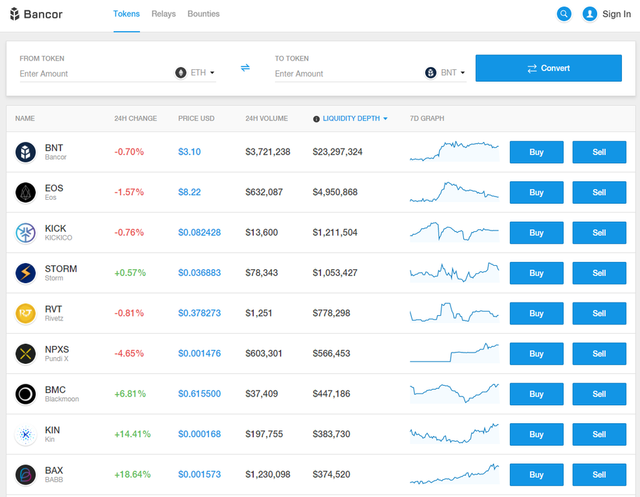Viewport: 640px width, 497px height.
Task: Open the Bounties tab
Action: (203, 14)
